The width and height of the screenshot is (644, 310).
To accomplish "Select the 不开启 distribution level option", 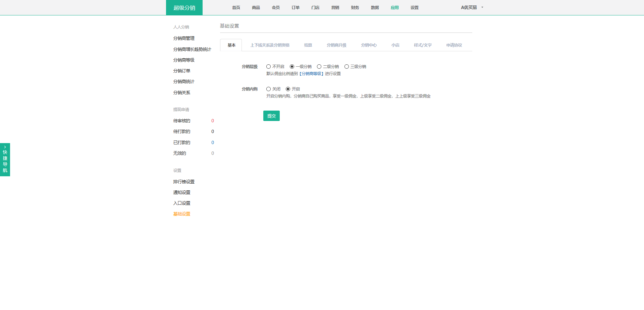I will tap(268, 67).
